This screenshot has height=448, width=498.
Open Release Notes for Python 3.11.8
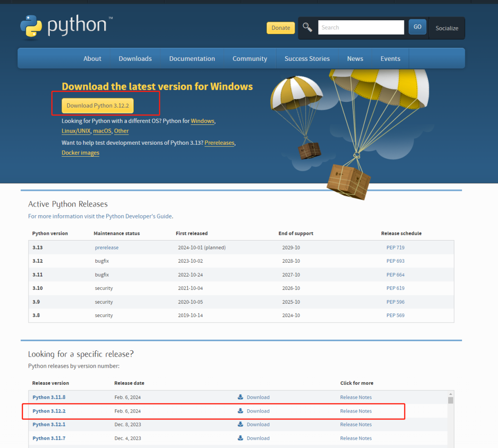click(x=356, y=397)
